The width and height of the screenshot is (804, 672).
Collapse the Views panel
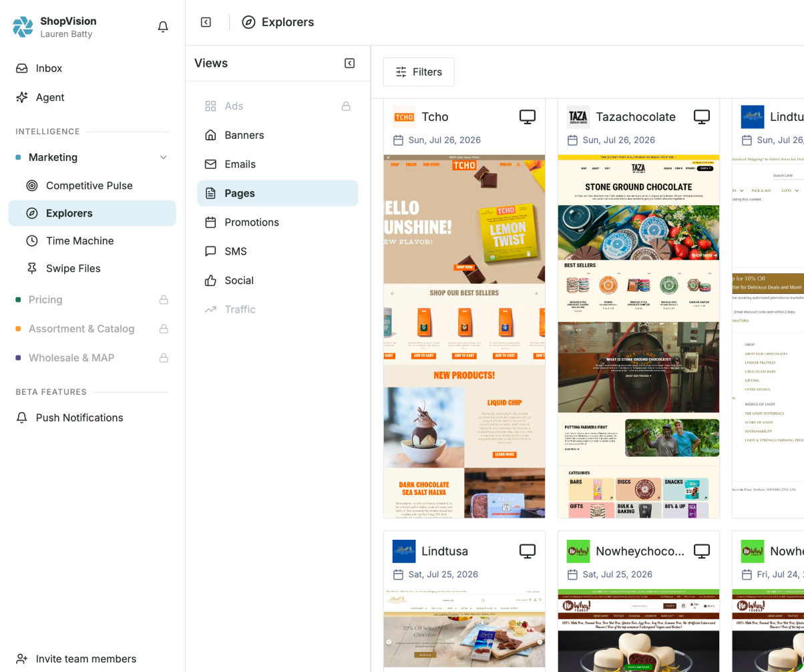click(349, 63)
